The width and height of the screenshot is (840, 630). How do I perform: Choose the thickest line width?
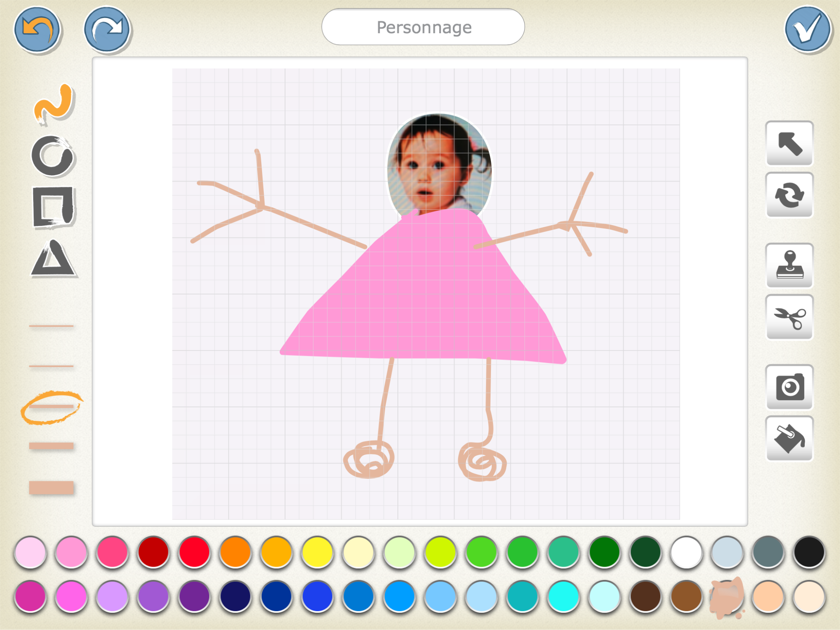(x=51, y=488)
